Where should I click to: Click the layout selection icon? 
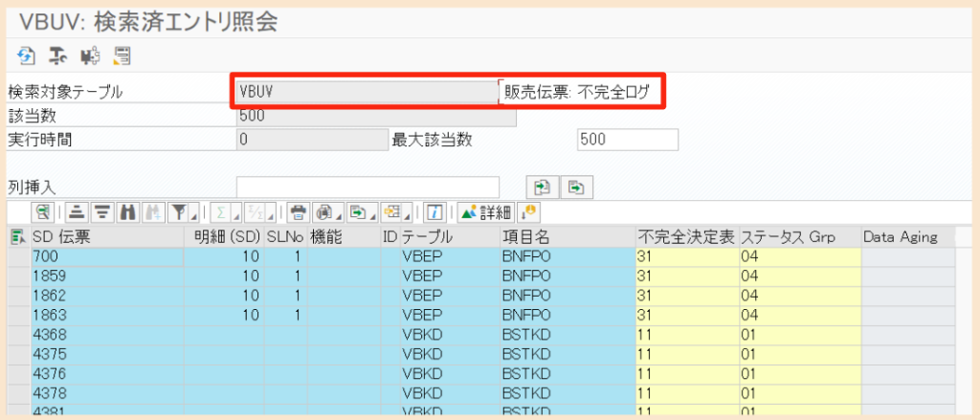[x=392, y=213]
